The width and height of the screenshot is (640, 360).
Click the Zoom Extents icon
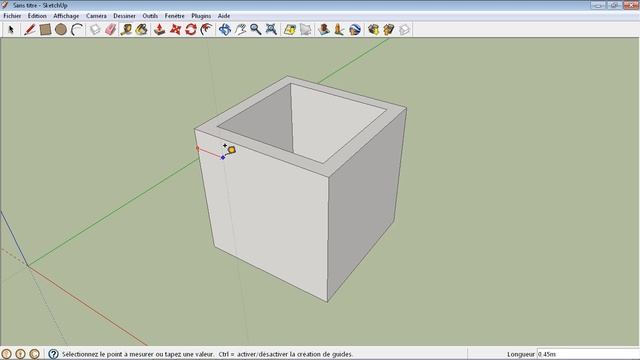coord(271,29)
